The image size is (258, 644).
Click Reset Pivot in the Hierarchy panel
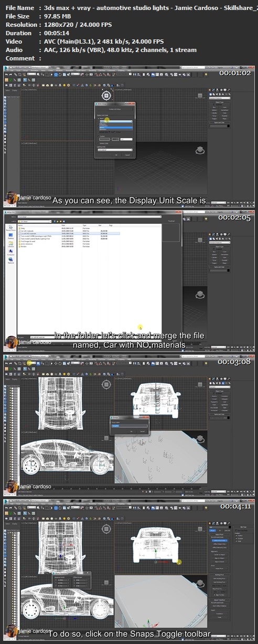point(220,568)
